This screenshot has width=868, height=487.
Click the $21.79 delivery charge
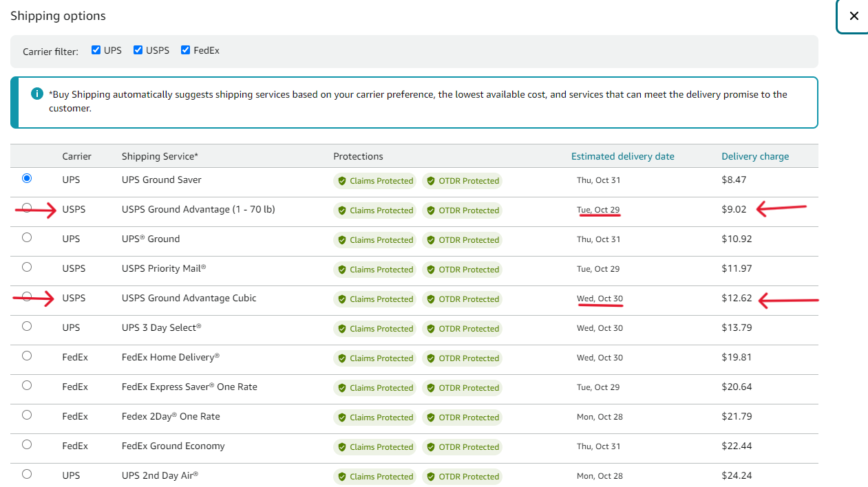737,416
